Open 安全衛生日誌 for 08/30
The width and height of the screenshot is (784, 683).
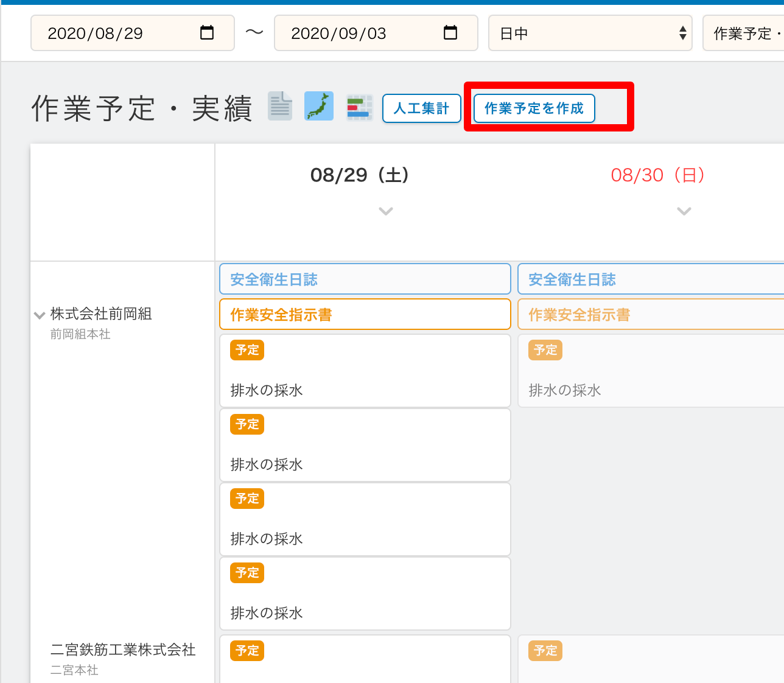pyautogui.click(x=651, y=279)
